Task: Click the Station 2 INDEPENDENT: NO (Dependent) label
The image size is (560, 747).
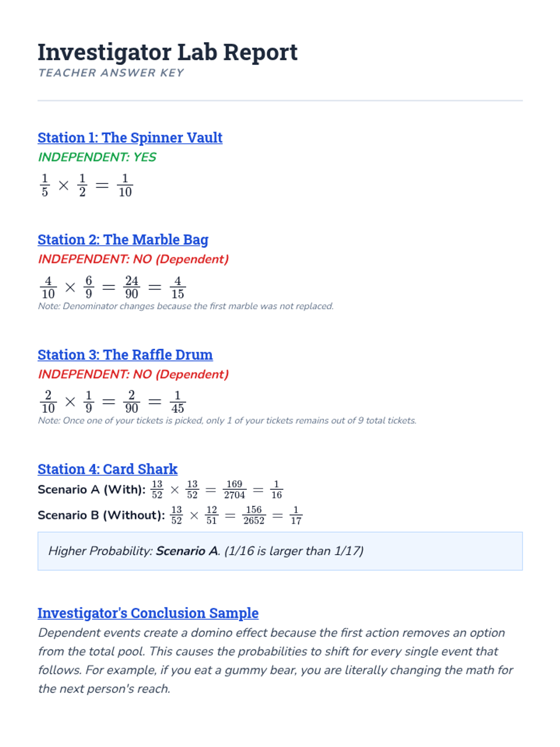Action: (133, 259)
